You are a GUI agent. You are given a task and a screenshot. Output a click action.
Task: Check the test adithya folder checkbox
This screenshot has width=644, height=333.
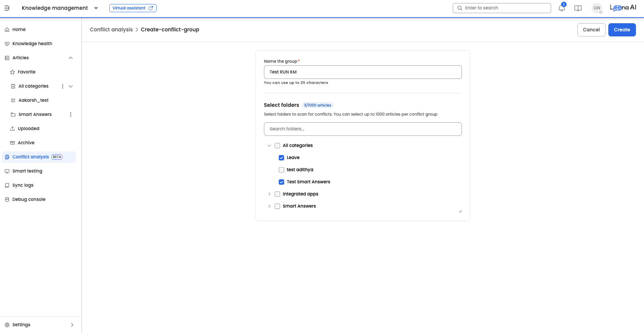tap(281, 170)
